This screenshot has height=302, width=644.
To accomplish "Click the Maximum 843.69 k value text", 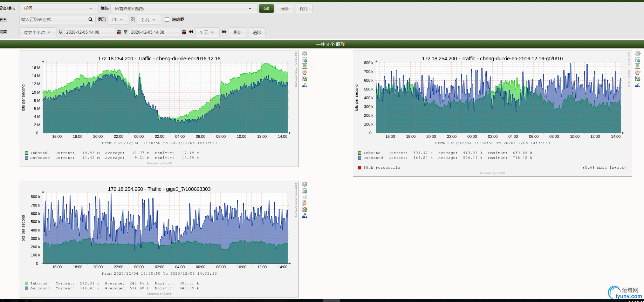I will click(189, 288).
